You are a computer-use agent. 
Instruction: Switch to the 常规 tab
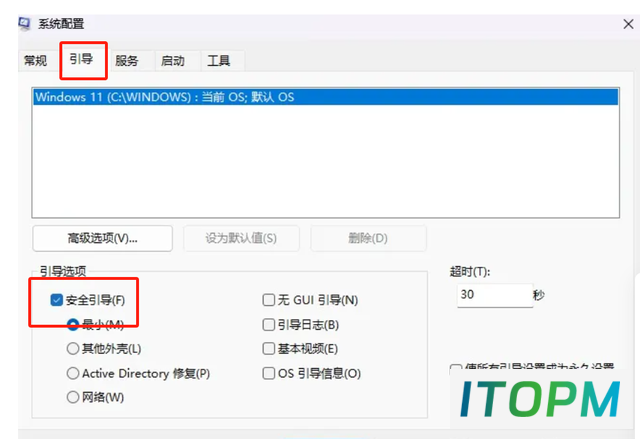point(36,61)
